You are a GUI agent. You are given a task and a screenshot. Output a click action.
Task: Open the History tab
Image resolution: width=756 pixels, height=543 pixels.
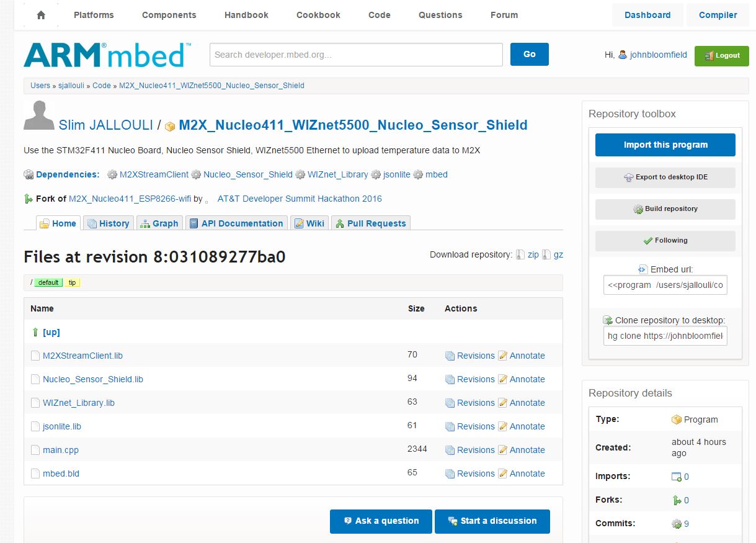coord(109,223)
